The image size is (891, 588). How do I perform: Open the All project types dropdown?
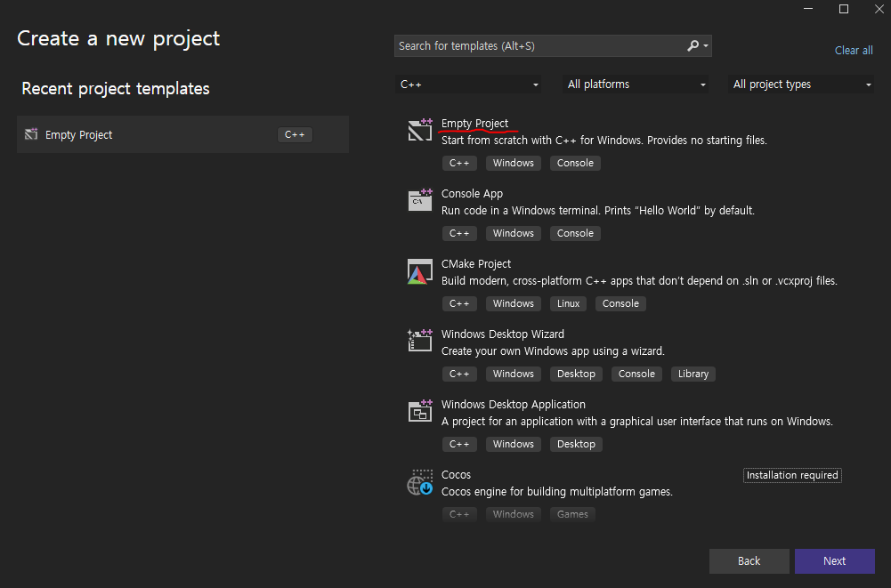(801, 85)
